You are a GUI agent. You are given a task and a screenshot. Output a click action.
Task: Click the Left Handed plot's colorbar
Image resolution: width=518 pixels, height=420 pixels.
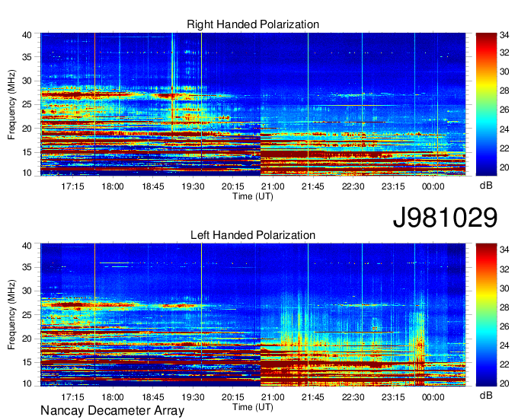pos(486,315)
